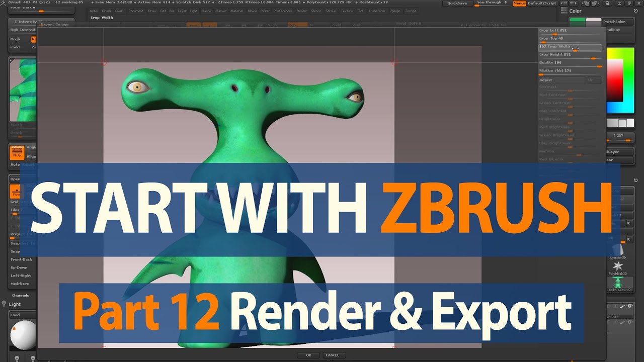Click the QuickSave button

[x=457, y=3]
